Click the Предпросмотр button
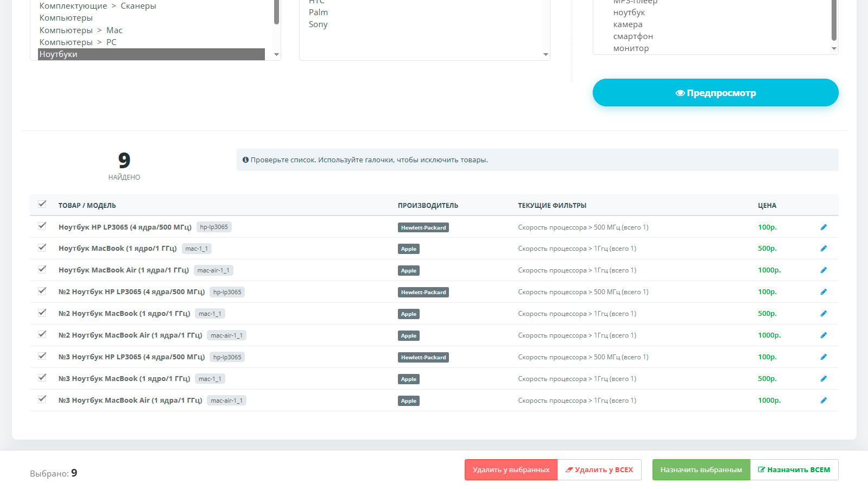The height and width of the screenshot is (489, 868). coord(715,93)
